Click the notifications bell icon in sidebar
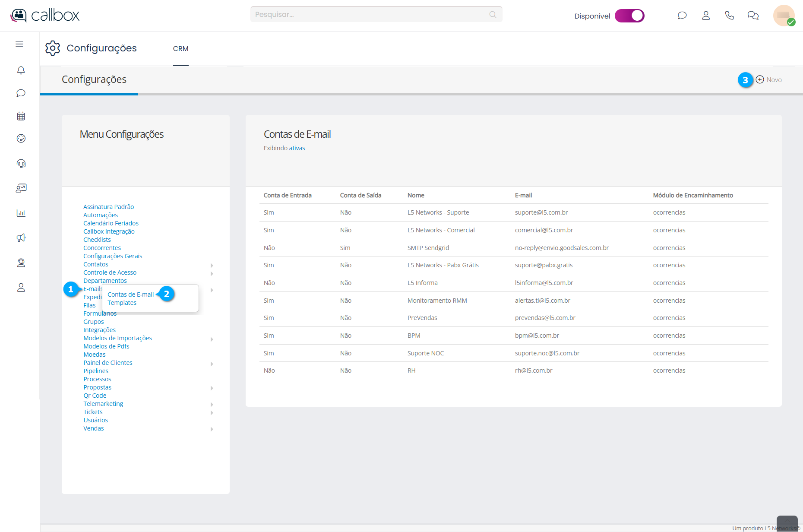Image resolution: width=803 pixels, height=532 pixels. [21, 70]
